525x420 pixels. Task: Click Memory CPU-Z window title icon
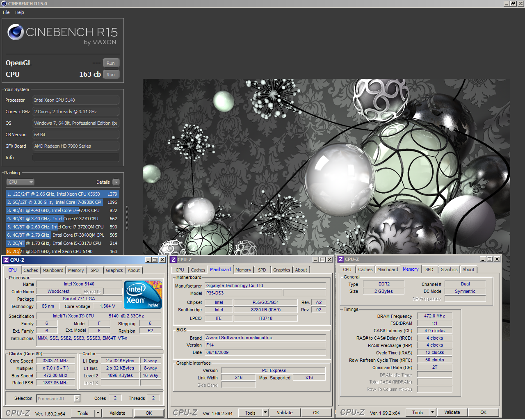(341, 259)
